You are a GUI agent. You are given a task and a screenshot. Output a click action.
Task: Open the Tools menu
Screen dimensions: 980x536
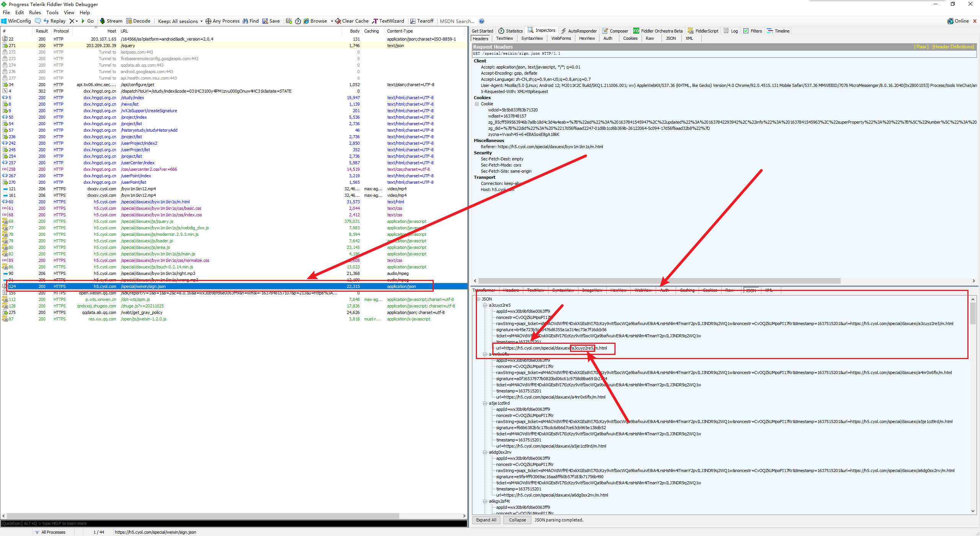click(52, 12)
